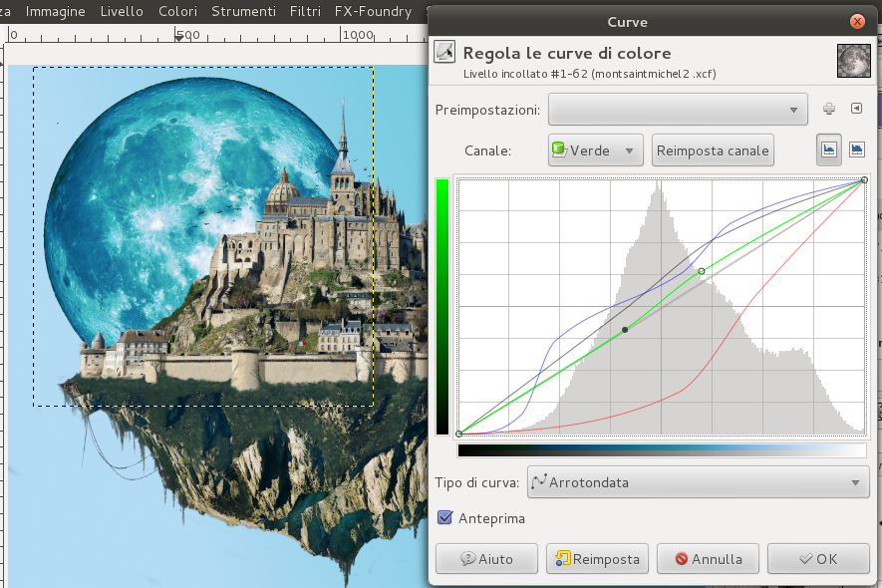The height and width of the screenshot is (588, 882).
Task: Open the Colori menu
Action: 177,11
